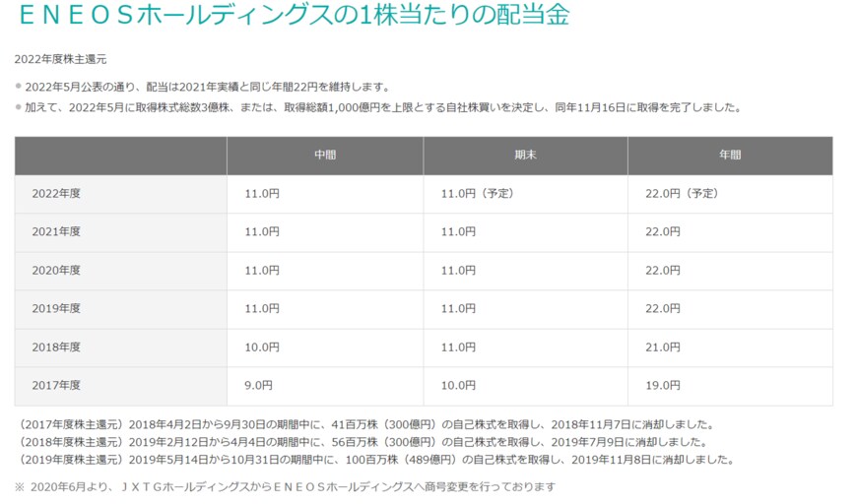
Task: Select the 2017年度 row label
Action: 56,386
